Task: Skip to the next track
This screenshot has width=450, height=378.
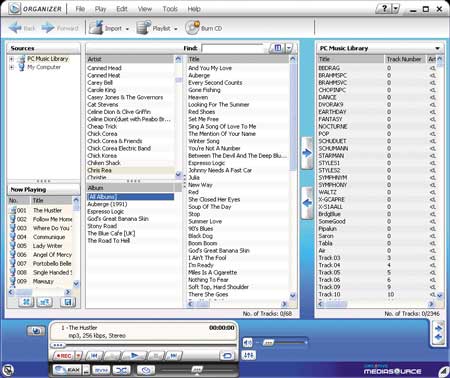Action: point(174,356)
